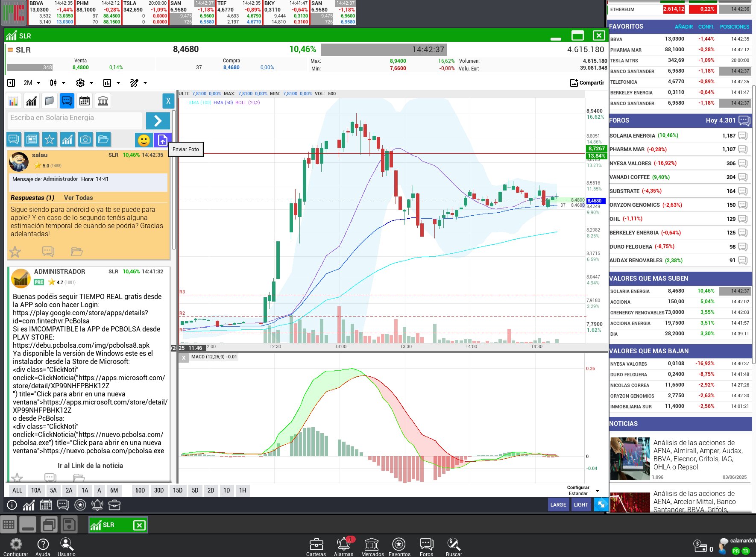Click the blue expand arrows icon

(601, 505)
